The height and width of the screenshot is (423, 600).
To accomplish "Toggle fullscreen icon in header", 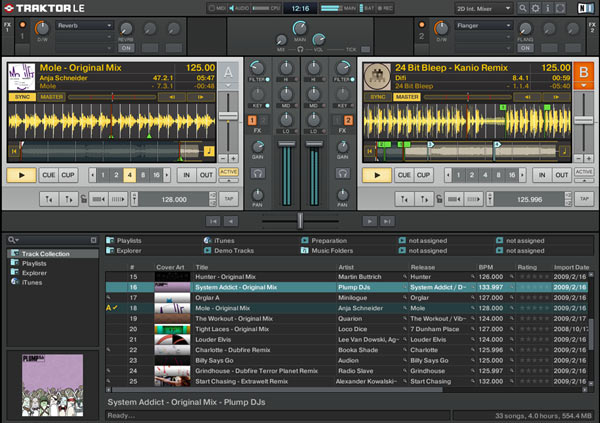I will [560, 8].
